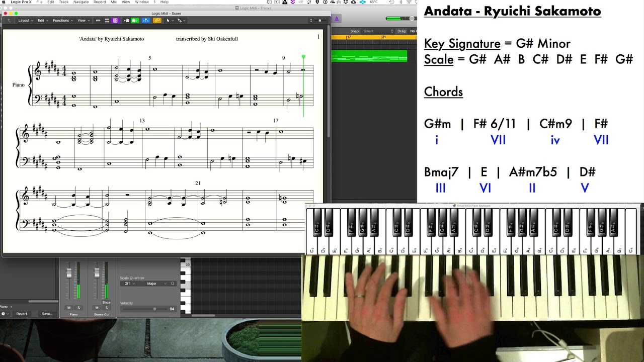The image size is (644, 362).
Task: Adjust the Stereo Out volume fader
Action: (x=97, y=272)
